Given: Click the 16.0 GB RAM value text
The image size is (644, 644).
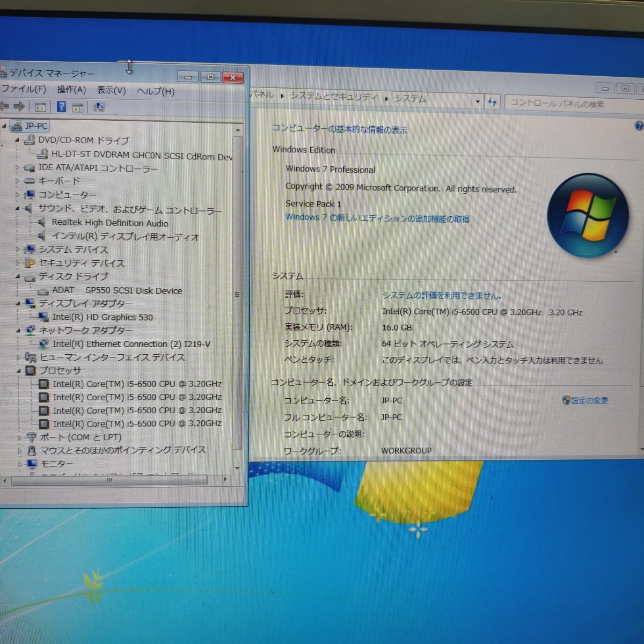Looking at the screenshot, I should click(397, 327).
